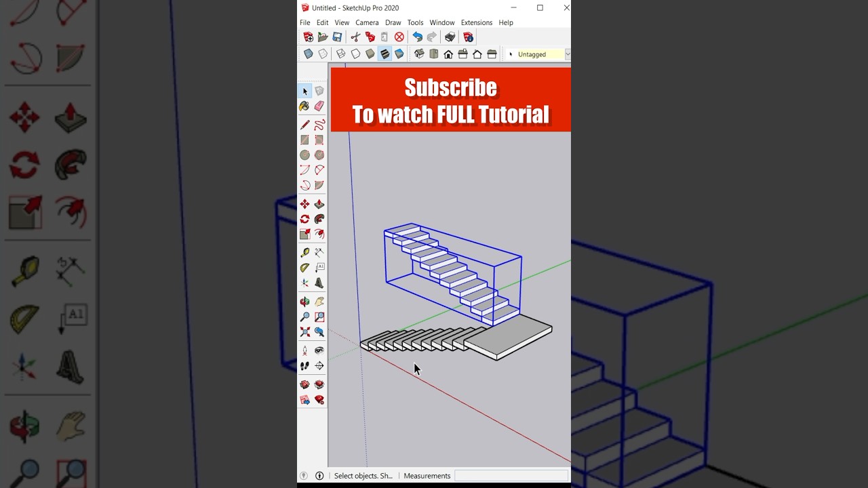Select the Select arrow tool
868x488 pixels.
pyautogui.click(x=304, y=91)
